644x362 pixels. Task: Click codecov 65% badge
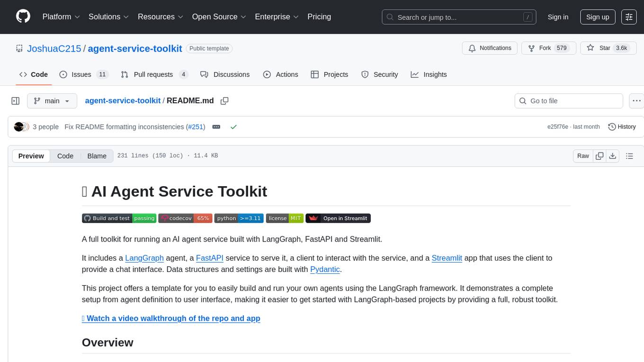pos(185,218)
